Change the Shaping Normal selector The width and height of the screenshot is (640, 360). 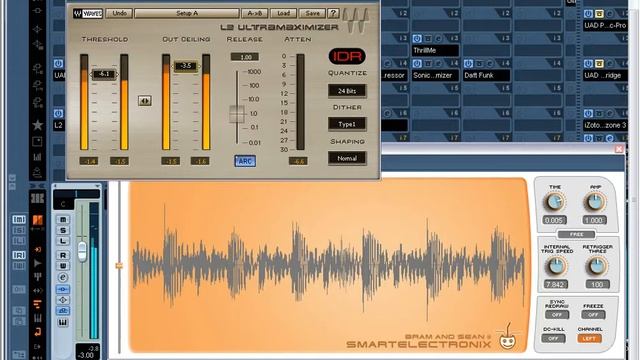(347, 158)
